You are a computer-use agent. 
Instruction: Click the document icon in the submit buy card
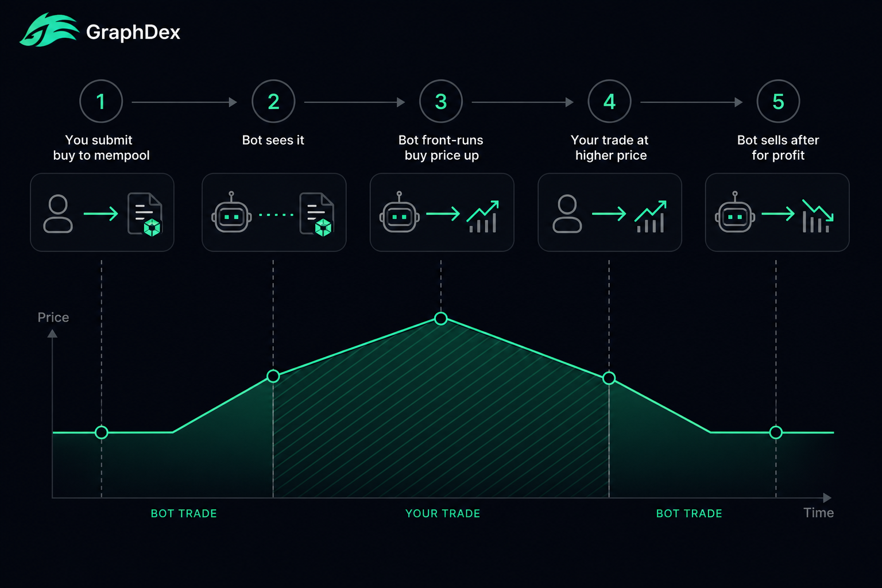(145, 214)
